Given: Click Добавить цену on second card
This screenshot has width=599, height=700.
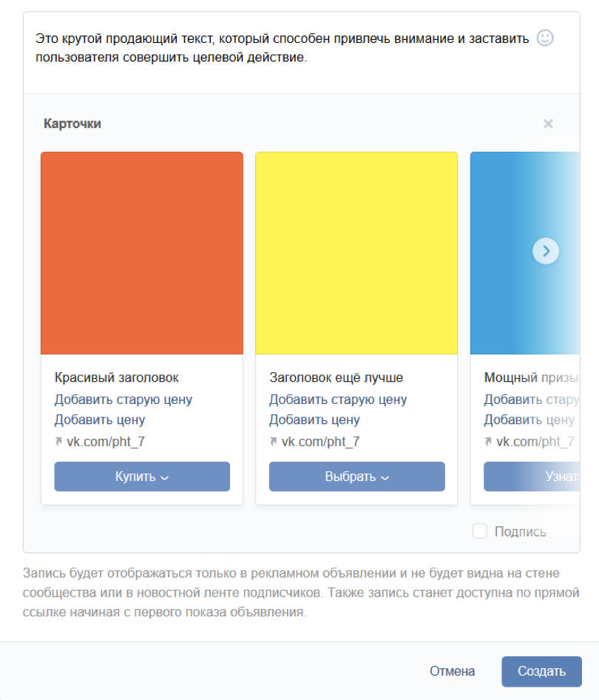Looking at the screenshot, I should click(314, 420).
